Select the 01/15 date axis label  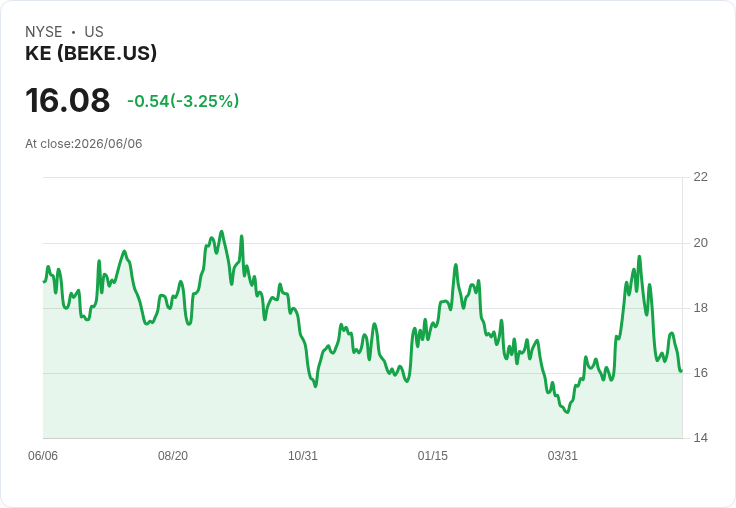click(433, 455)
